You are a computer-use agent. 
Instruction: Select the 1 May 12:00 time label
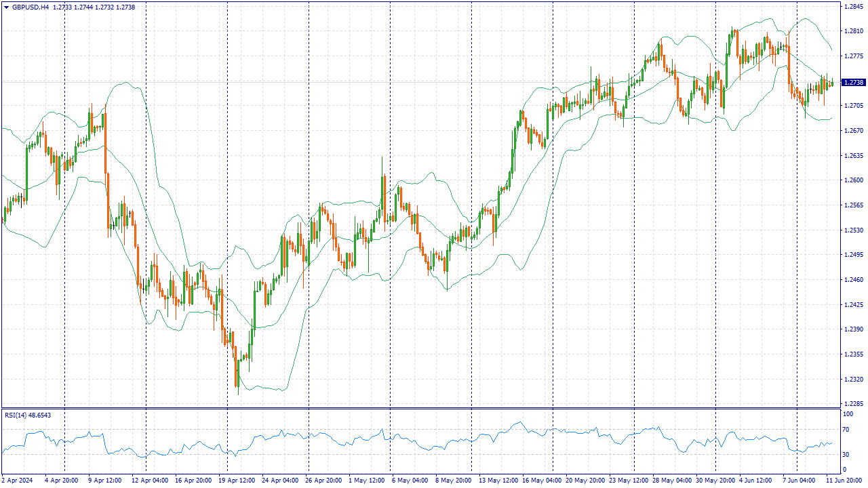[366, 480]
